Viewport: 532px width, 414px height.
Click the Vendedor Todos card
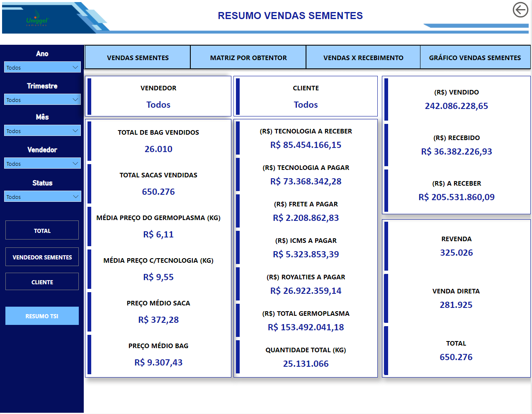click(158, 96)
